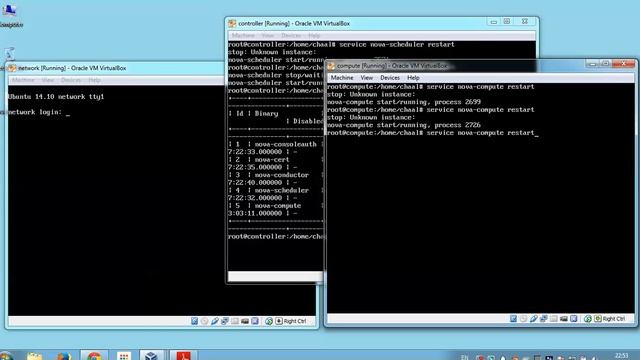The image size is (640, 360).
Task: Open File Explorer from the taskbar
Action: [34, 356]
